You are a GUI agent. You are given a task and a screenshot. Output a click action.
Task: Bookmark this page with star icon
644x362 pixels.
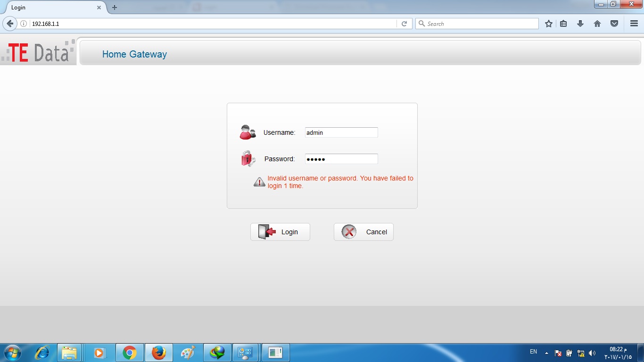pyautogui.click(x=549, y=24)
